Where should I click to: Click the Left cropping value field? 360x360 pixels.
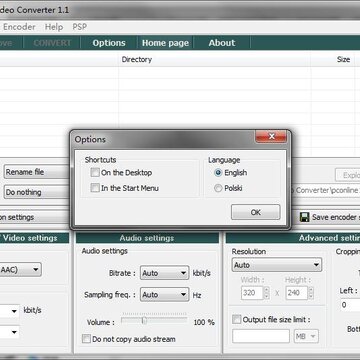(350, 305)
